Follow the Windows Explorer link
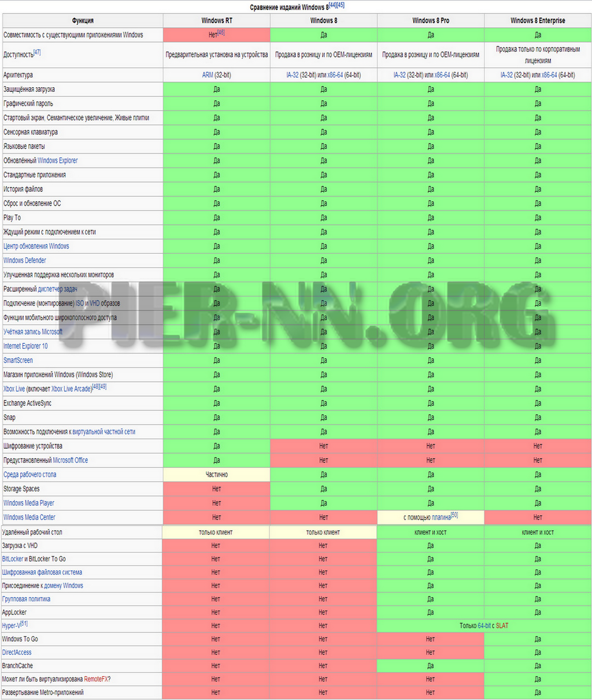Image resolution: width=592 pixels, height=700 pixels. 57,161
